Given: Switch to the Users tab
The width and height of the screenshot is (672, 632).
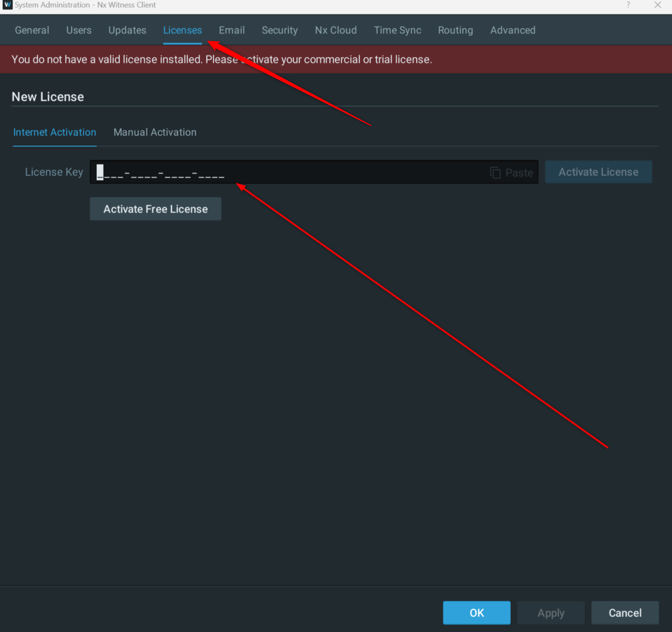Looking at the screenshot, I should click(x=79, y=30).
